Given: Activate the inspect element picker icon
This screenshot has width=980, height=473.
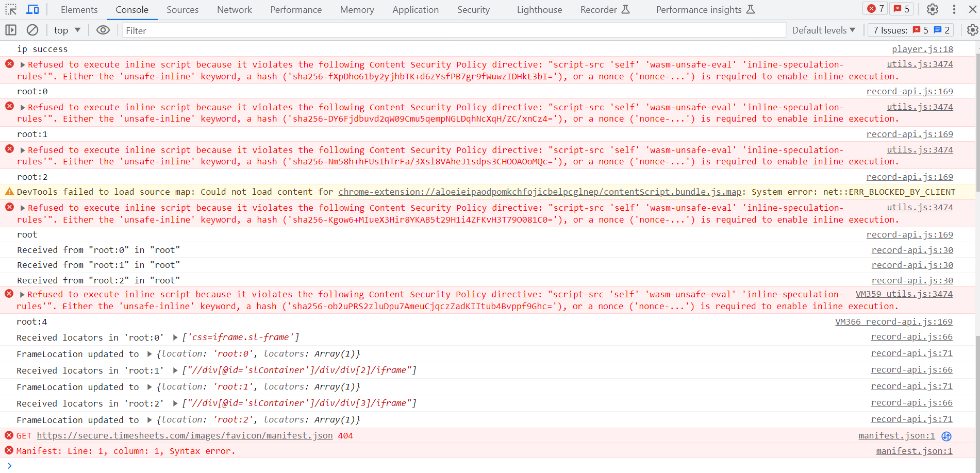Looking at the screenshot, I should [x=11, y=9].
